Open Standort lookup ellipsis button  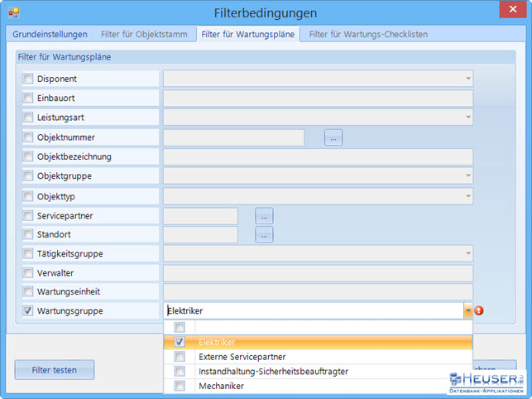coord(264,235)
